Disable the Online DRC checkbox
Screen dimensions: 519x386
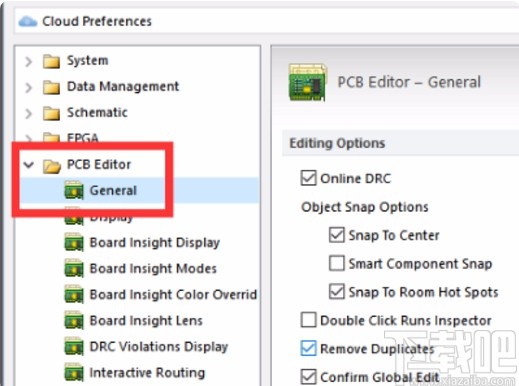[x=308, y=178]
